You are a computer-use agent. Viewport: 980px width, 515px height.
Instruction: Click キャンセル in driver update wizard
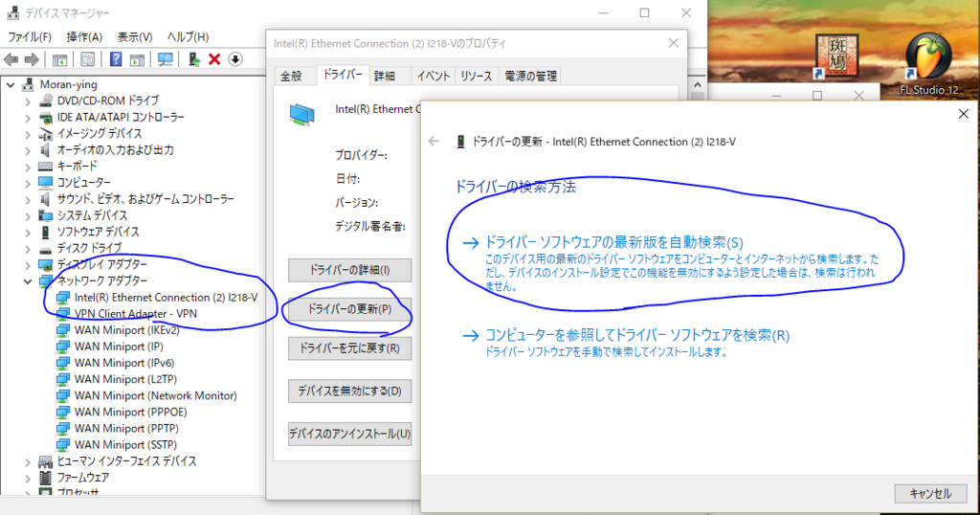[x=930, y=494]
